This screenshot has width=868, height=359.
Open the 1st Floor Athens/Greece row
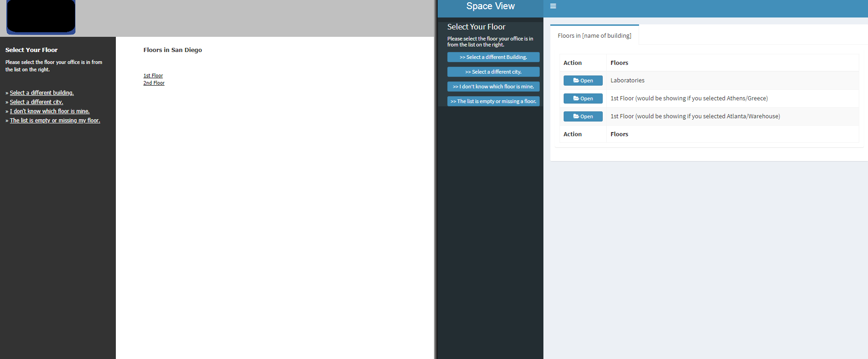coord(583,98)
